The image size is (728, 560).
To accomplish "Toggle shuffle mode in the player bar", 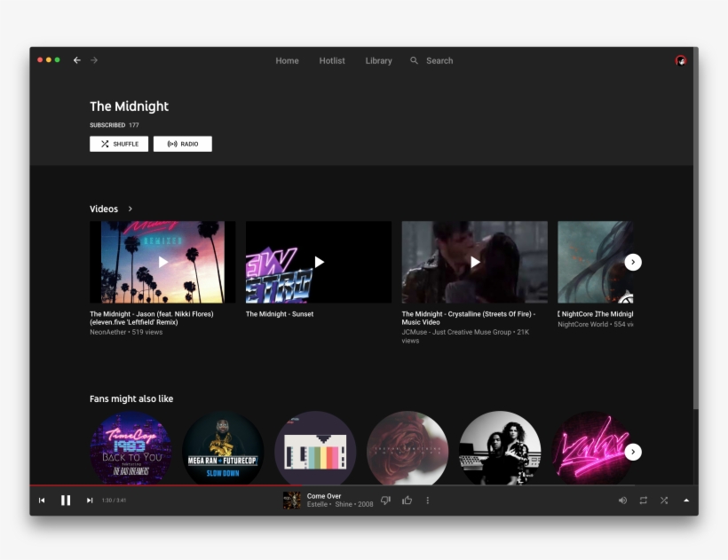I will pyautogui.click(x=663, y=501).
